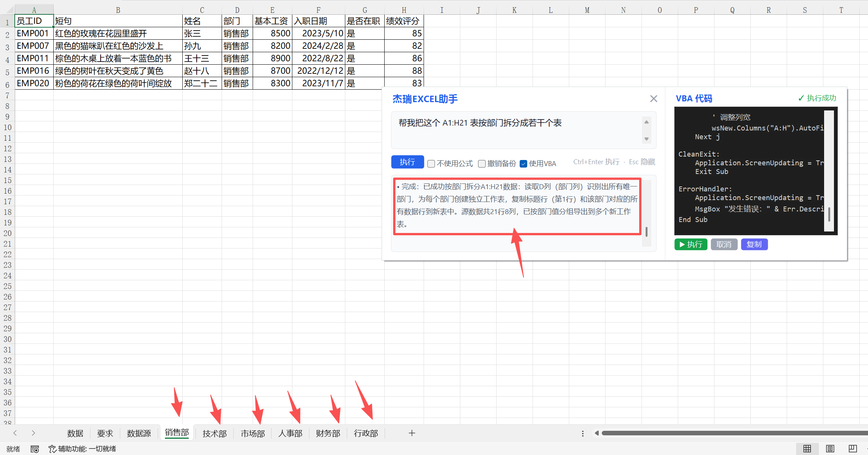
Task: Switch to Page Layout view icon
Action: click(x=830, y=449)
